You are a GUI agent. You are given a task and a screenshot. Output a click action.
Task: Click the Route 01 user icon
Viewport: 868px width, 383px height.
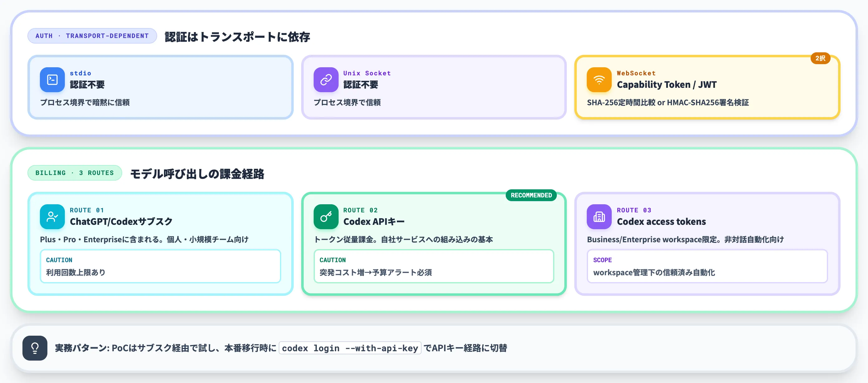52,217
